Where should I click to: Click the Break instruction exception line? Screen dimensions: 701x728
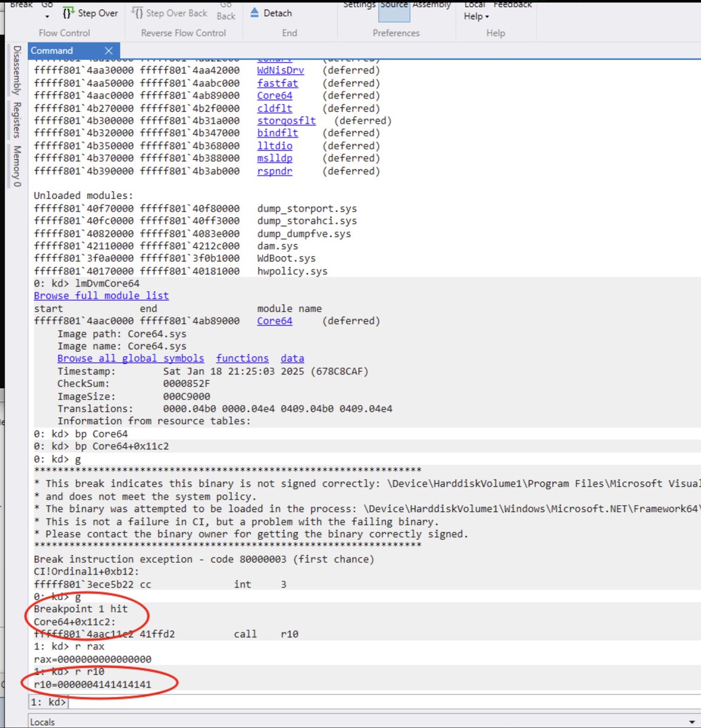coord(204,559)
